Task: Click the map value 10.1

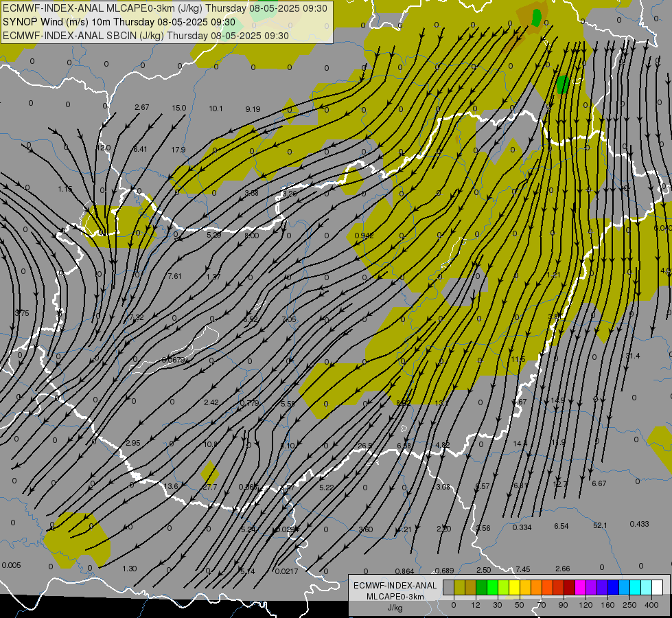Action: (216, 109)
